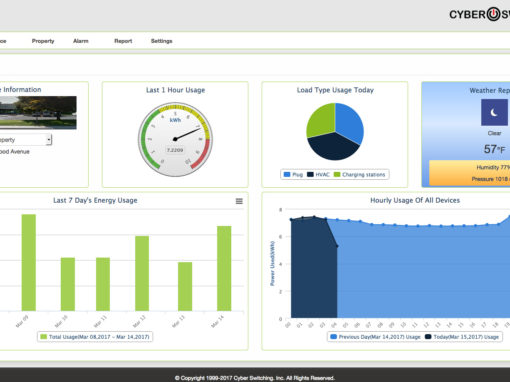Click the Power Used(kWh) axis label
510x382 pixels.
(x=272, y=263)
